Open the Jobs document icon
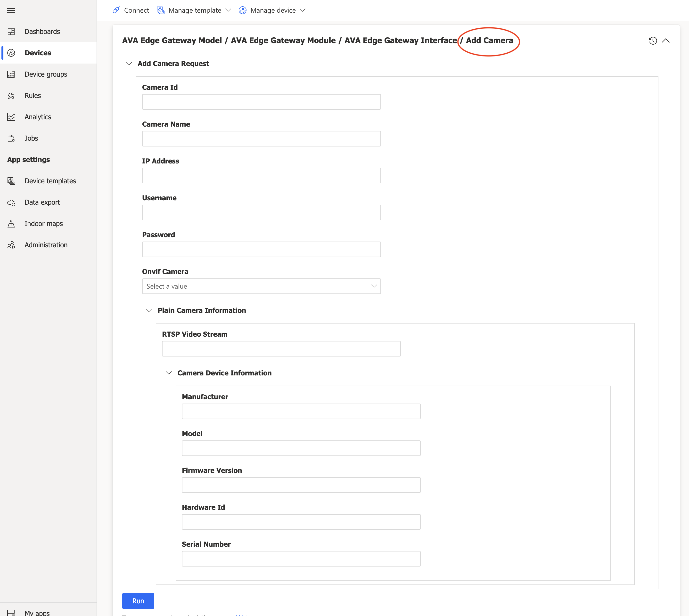The image size is (689, 616). tap(11, 138)
